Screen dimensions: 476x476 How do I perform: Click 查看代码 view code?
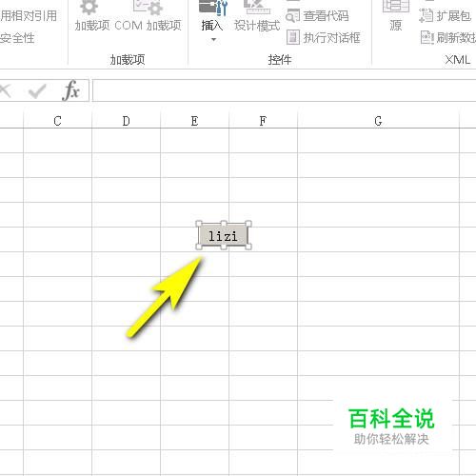point(317,15)
